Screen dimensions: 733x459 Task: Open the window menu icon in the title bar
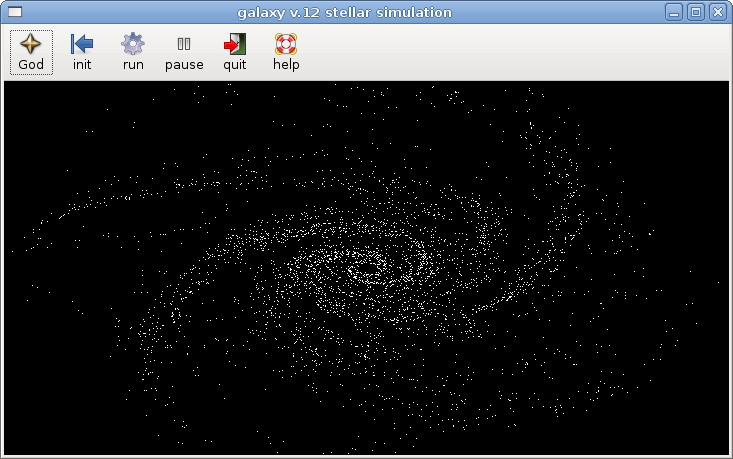[x=15, y=12]
